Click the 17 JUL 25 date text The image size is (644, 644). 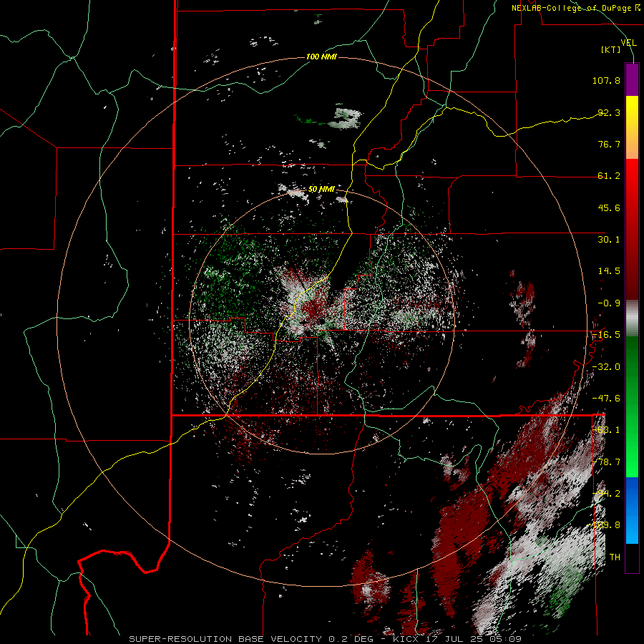coord(456,639)
